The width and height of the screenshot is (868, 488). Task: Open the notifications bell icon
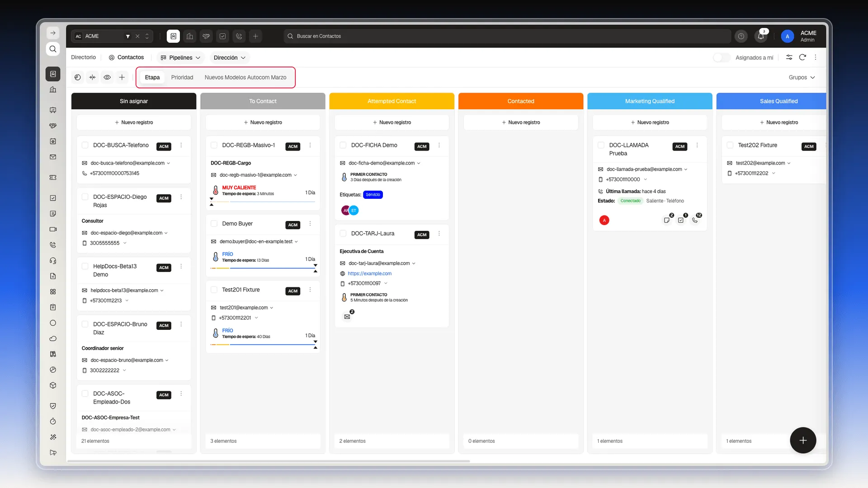[761, 36]
